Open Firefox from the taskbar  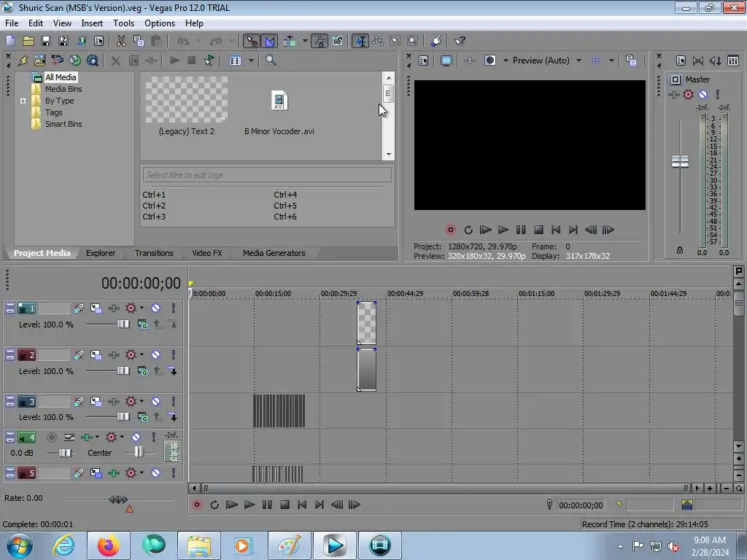pos(108,545)
